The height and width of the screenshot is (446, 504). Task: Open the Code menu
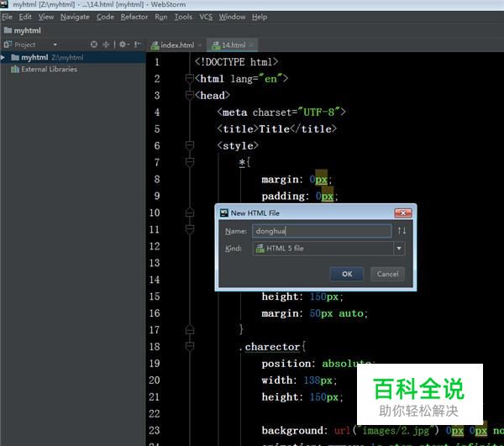[105, 17]
